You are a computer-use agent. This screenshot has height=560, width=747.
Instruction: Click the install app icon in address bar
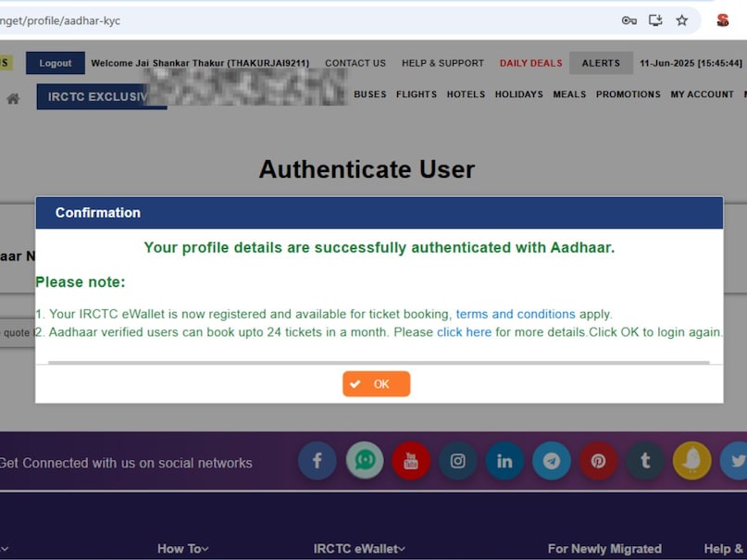tap(655, 20)
